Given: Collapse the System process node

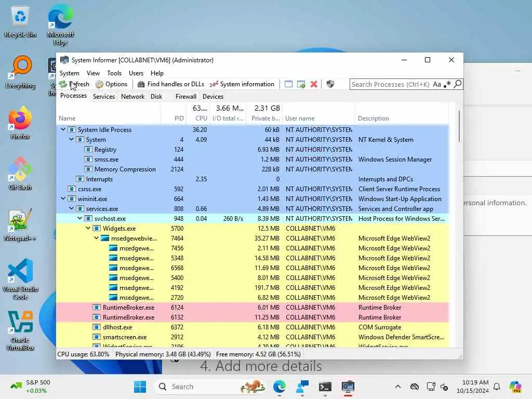Looking at the screenshot, I should [71, 139].
